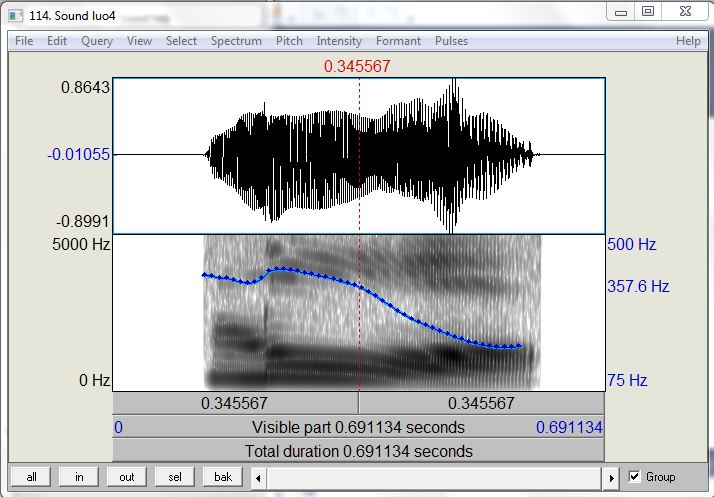The height and width of the screenshot is (497, 714).
Task: Click the 500 Hz pitch ceiling label
Action: click(x=631, y=245)
